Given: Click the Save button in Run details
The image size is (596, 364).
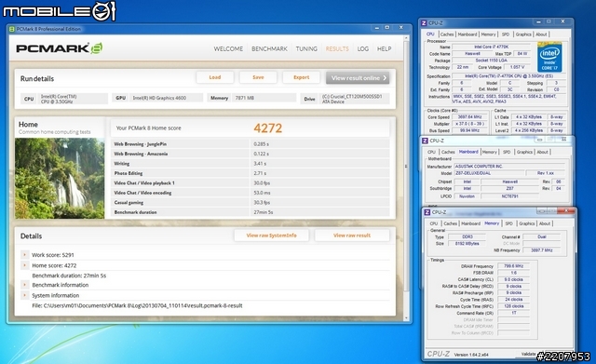Looking at the screenshot, I should coord(258,77).
